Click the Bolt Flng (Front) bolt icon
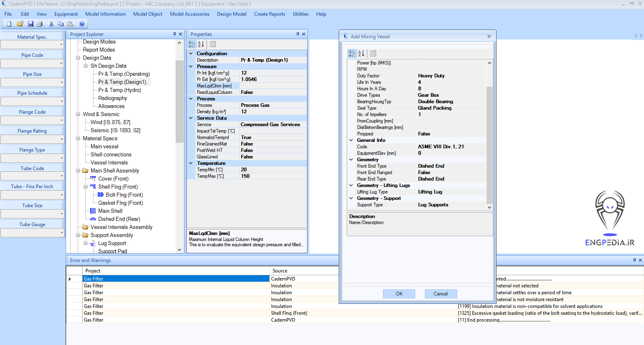 coord(101,195)
